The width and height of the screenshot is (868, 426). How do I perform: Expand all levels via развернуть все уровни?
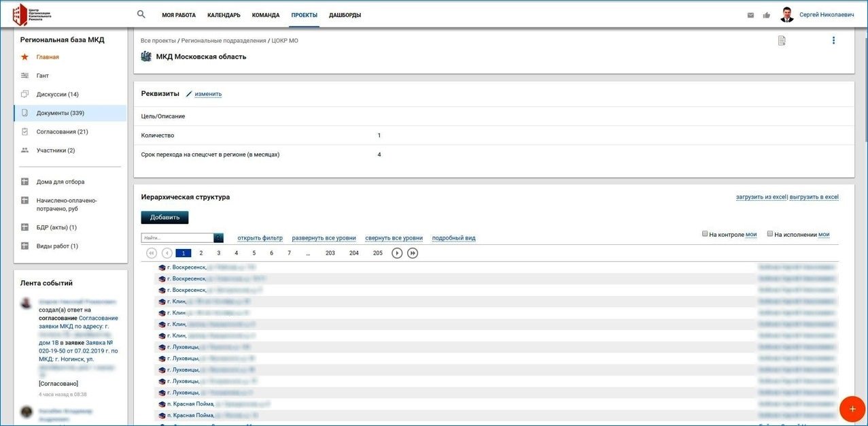pyautogui.click(x=324, y=238)
